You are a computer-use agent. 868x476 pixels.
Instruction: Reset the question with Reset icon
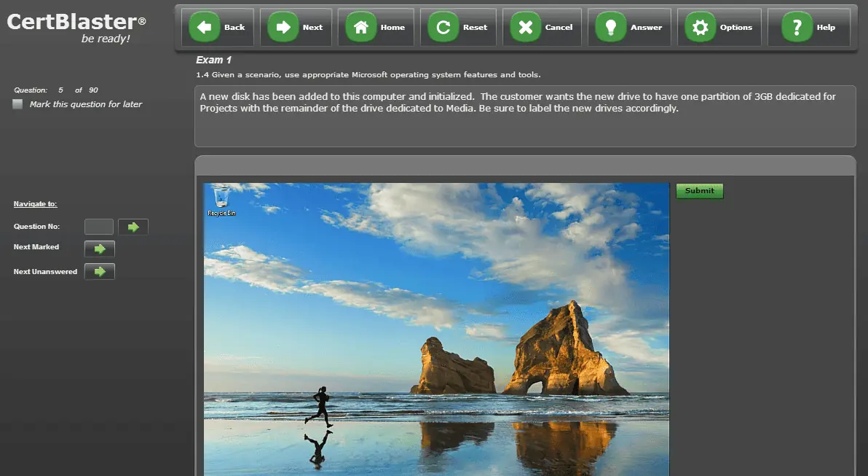(443, 28)
